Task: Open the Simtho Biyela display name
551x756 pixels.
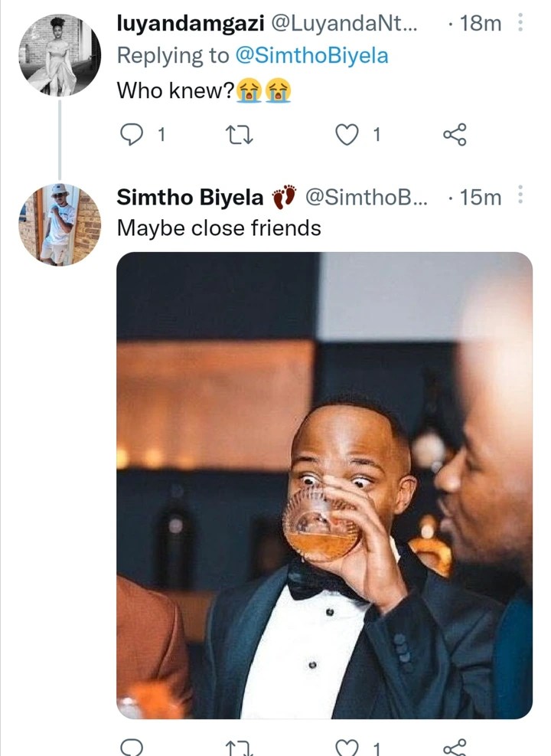Action: [x=191, y=198]
